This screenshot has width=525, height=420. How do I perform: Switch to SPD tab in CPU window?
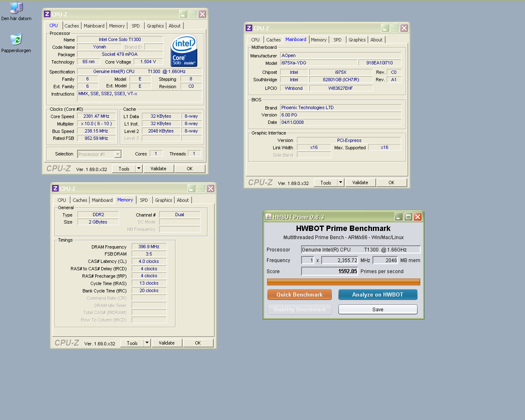(x=136, y=26)
